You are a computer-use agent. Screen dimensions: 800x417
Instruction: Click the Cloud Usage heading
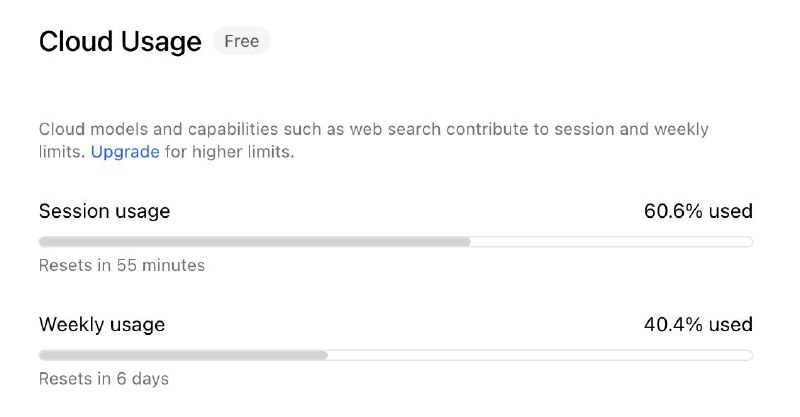pyautogui.click(x=120, y=42)
